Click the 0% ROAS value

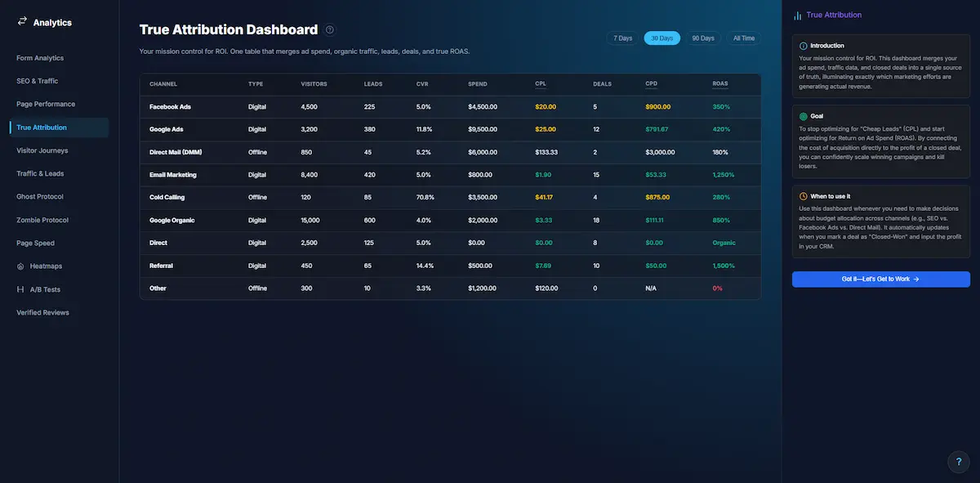pos(718,288)
